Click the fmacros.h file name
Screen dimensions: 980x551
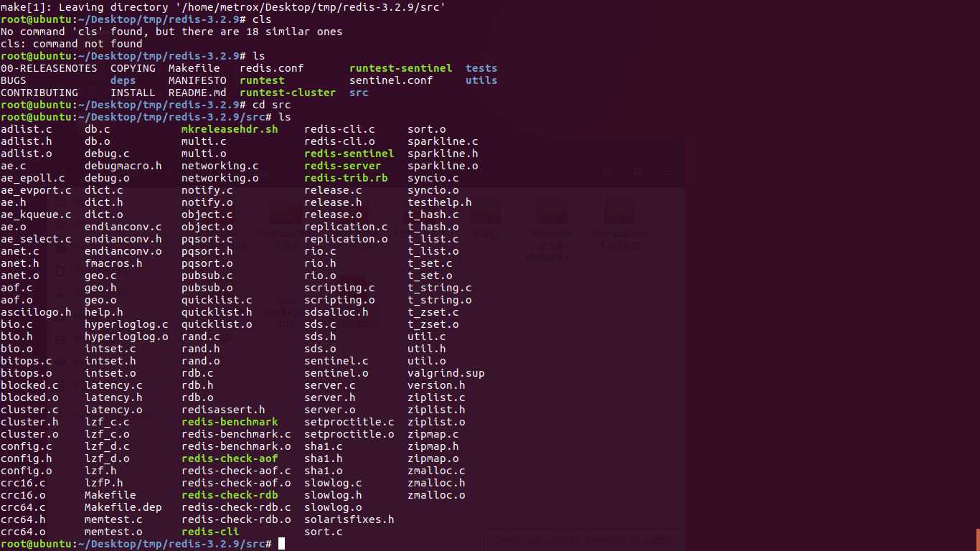(113, 263)
